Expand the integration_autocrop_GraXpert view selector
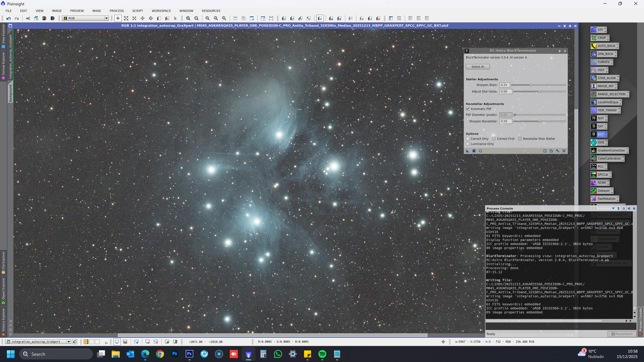This screenshot has height=362, width=644. click(68, 342)
